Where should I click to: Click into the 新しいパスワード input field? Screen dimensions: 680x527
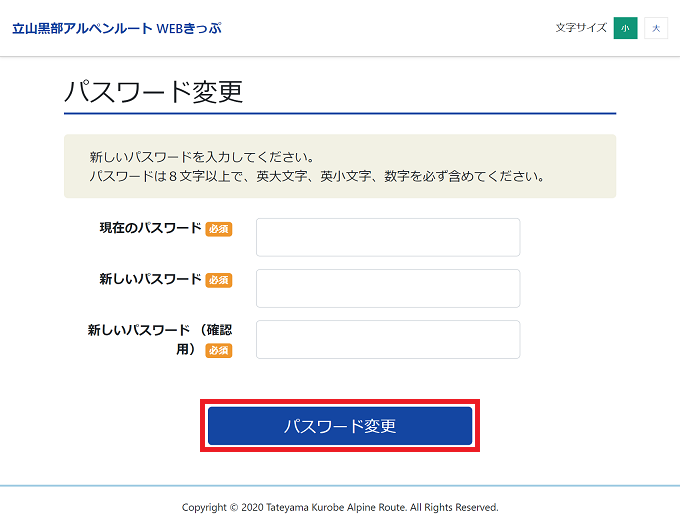[388, 288]
